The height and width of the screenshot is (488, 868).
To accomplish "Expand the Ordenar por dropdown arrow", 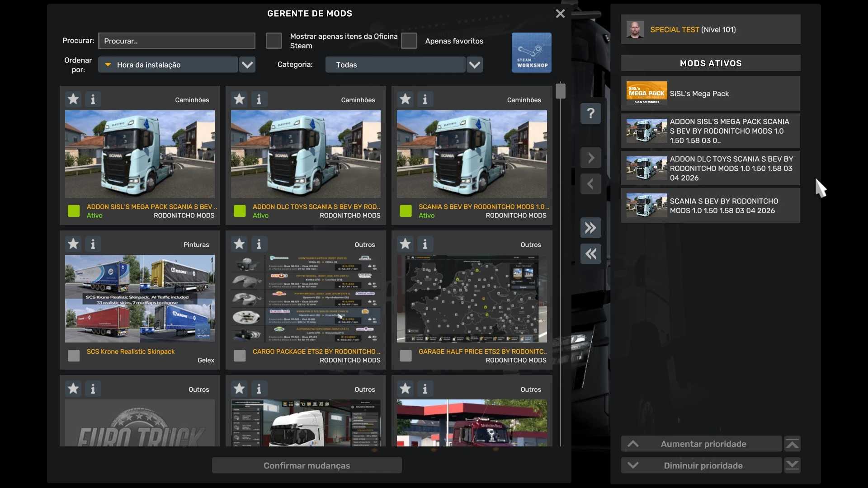I will pyautogui.click(x=247, y=65).
